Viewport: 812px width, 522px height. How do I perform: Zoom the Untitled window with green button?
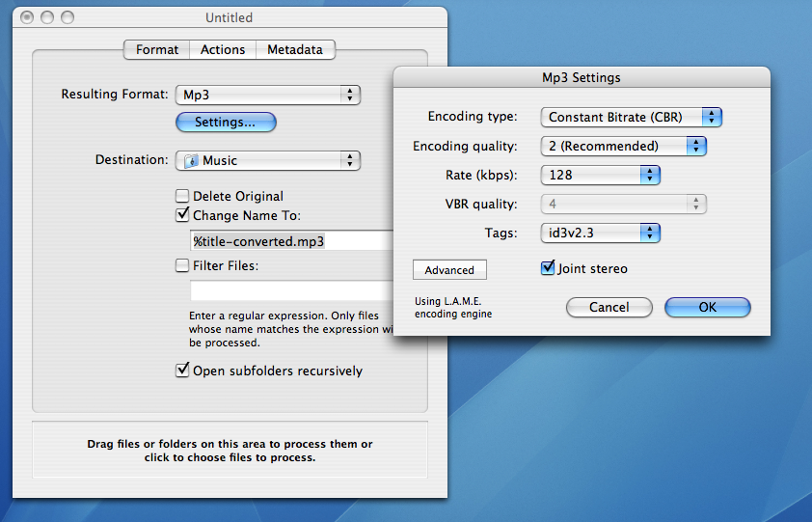(x=68, y=17)
